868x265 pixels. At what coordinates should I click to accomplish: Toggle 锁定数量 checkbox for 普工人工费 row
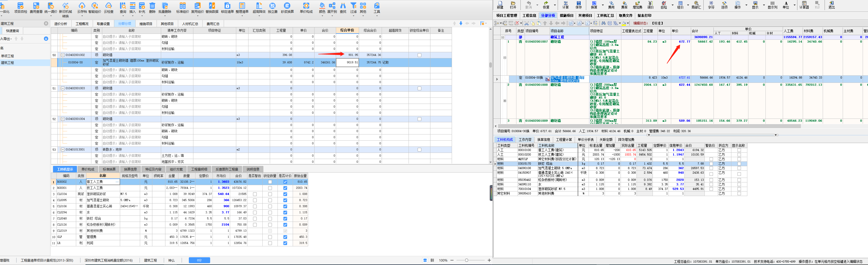(x=270, y=182)
